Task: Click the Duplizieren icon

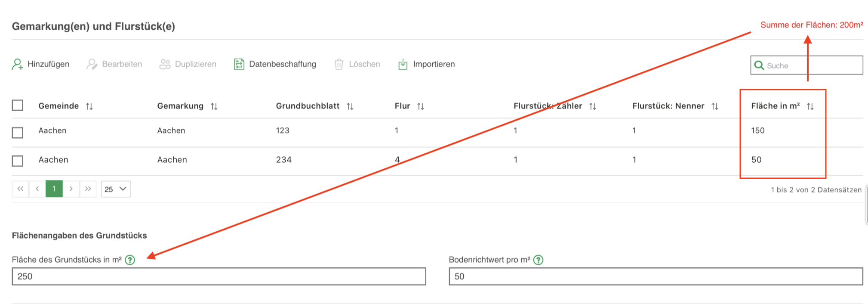Action: tap(165, 64)
